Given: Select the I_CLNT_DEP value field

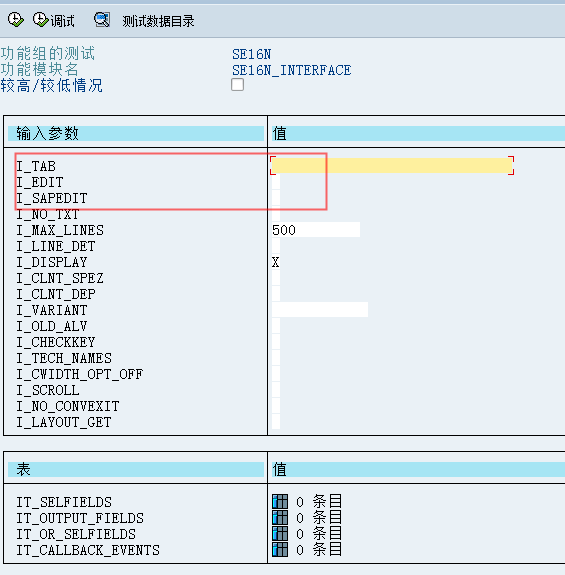Looking at the screenshot, I should pos(276,294).
